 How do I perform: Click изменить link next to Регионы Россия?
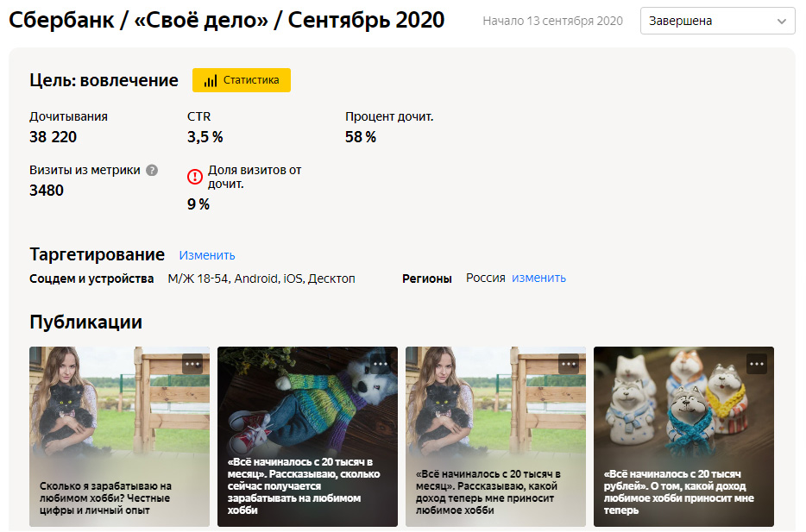pyautogui.click(x=538, y=278)
